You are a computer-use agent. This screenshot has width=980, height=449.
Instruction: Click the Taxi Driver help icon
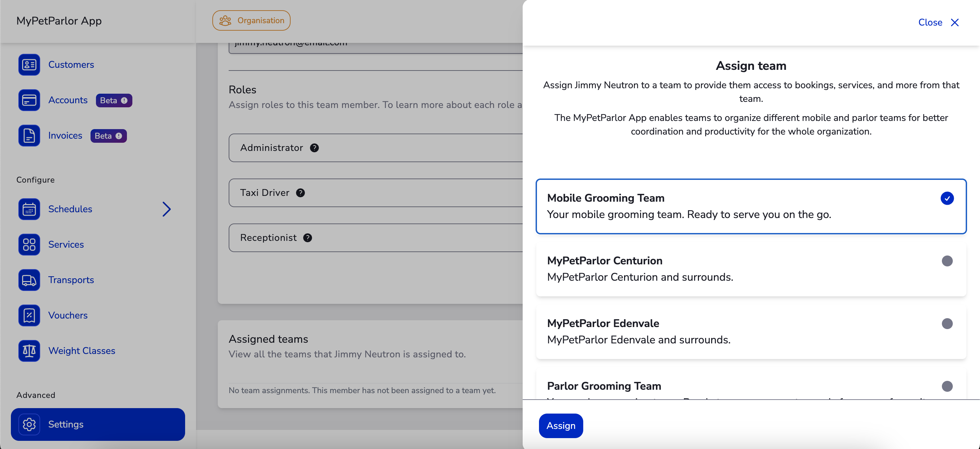click(300, 193)
